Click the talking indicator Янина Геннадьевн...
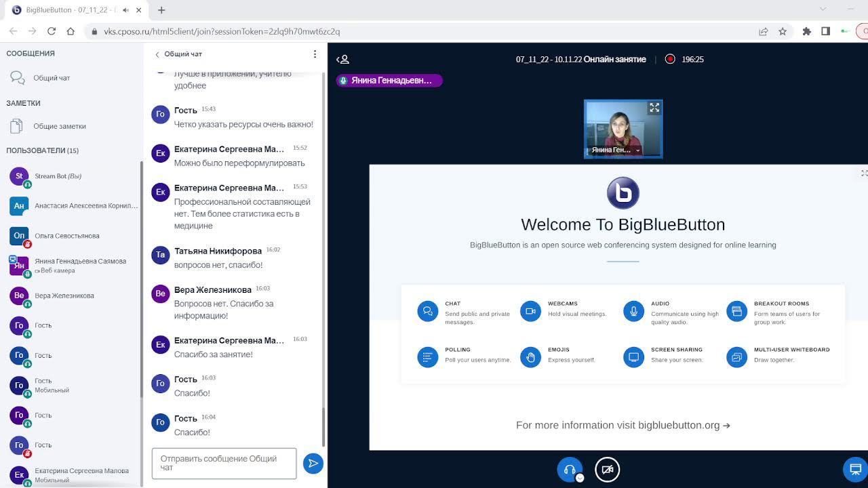 pyautogui.click(x=389, y=80)
